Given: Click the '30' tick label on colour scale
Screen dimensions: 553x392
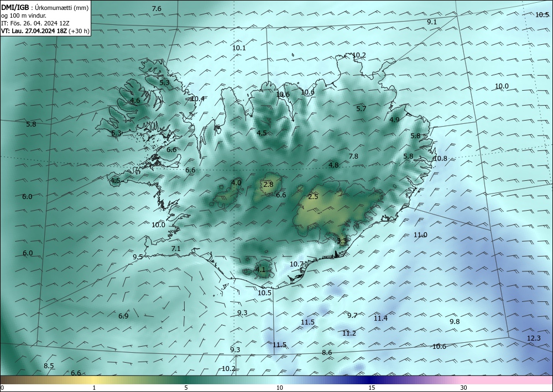Looking at the screenshot, I should coord(464,388).
